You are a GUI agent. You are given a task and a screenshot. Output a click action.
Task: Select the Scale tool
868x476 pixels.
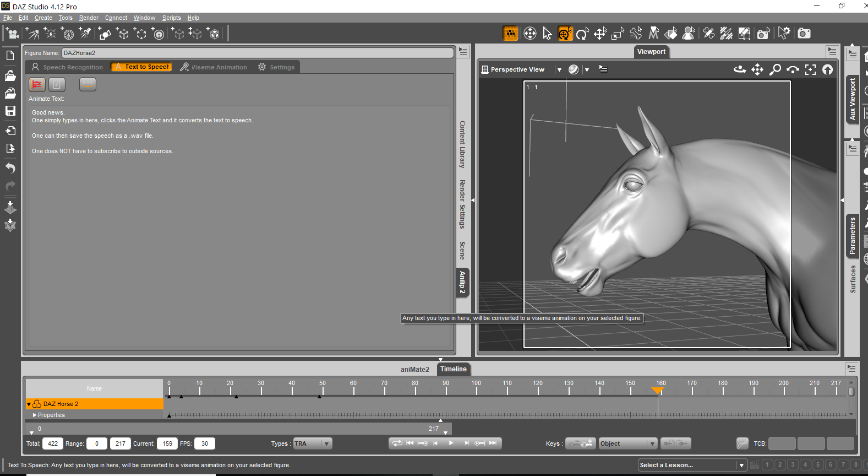click(x=618, y=34)
